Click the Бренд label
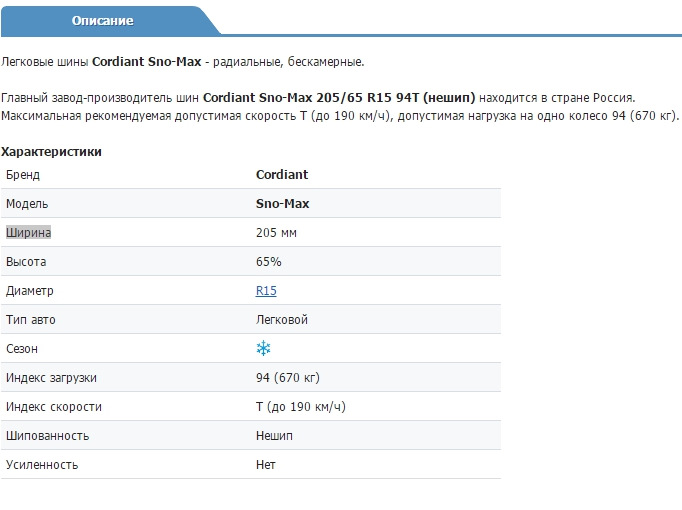This screenshot has width=682, height=510. (23, 175)
